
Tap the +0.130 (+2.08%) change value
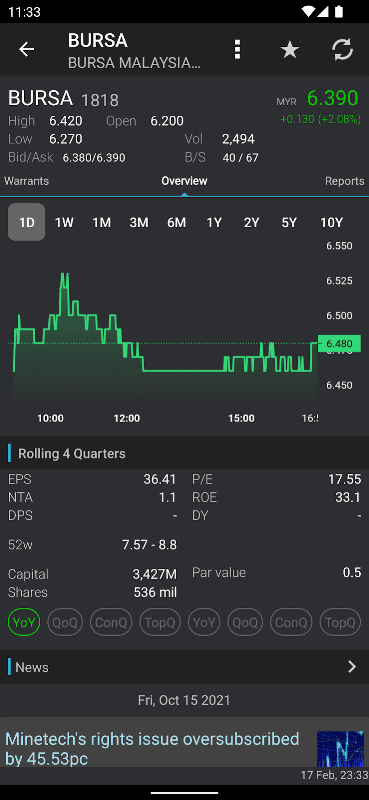click(x=321, y=119)
